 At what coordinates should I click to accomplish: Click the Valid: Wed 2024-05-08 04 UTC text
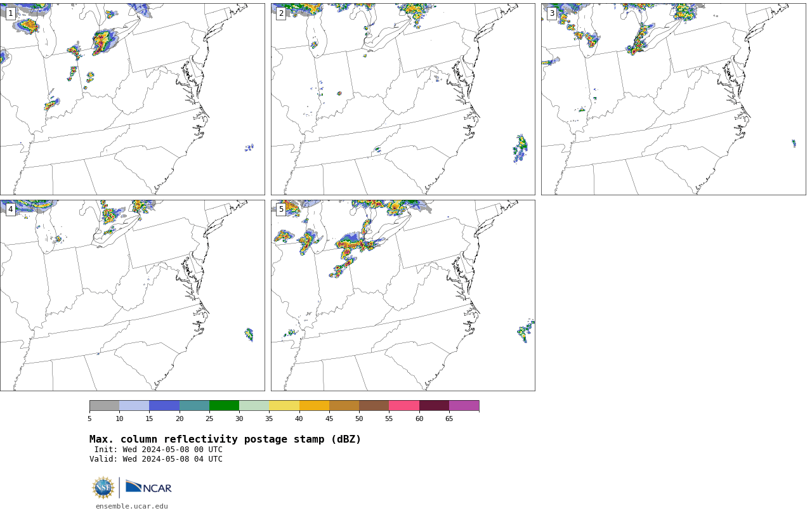tap(156, 459)
